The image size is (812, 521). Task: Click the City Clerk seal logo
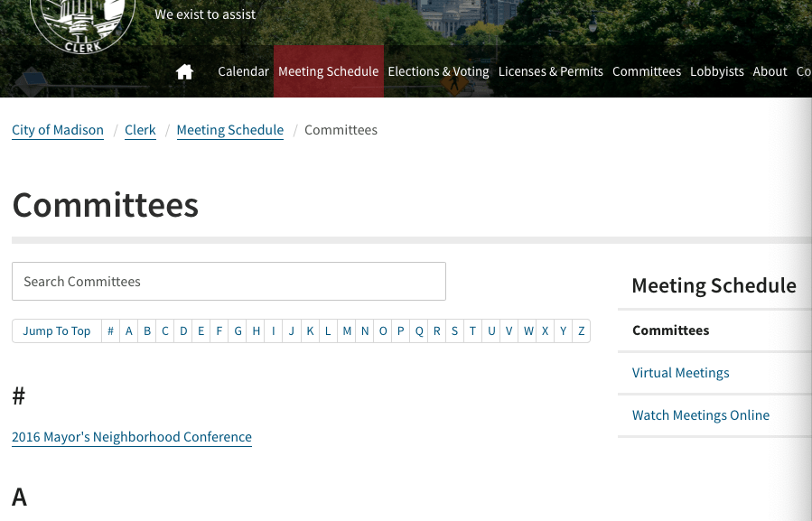tap(83, 23)
